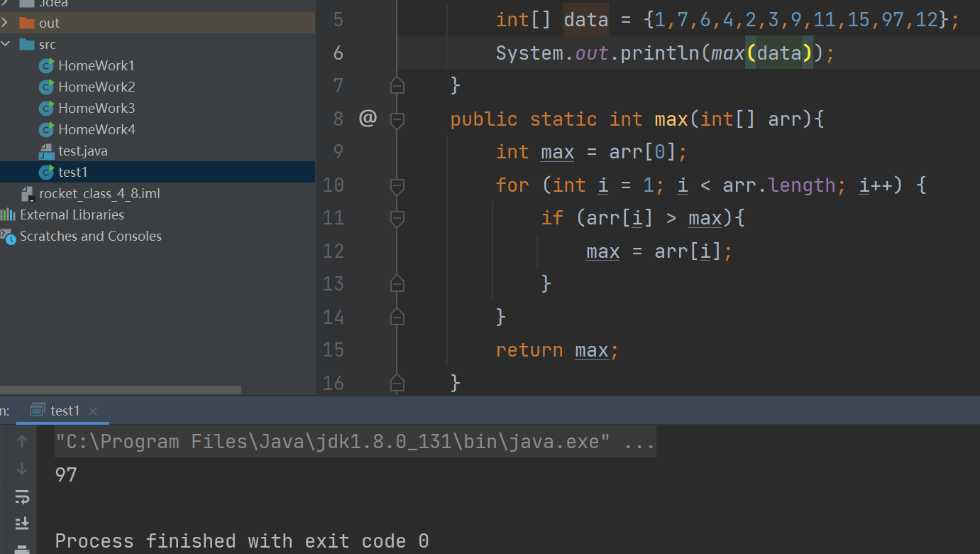Screen dimensions: 980x554
Task: Select External Libraries node
Action: (72, 214)
